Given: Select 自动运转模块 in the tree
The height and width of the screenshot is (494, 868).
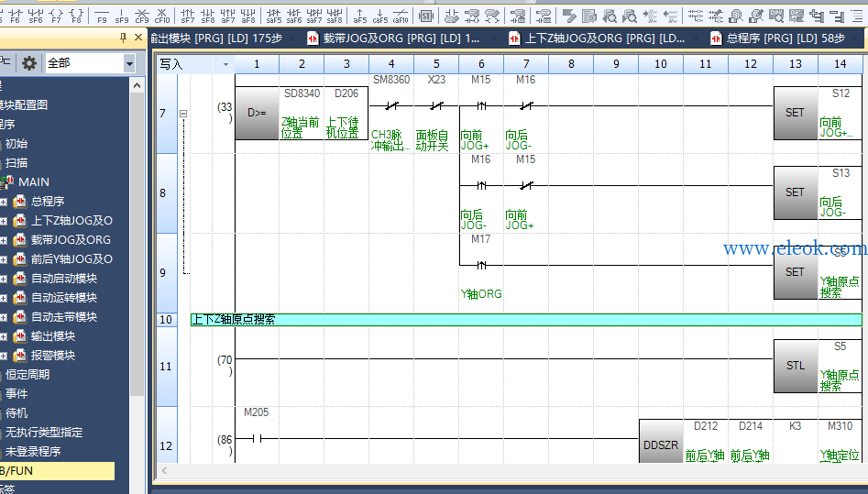Looking at the screenshot, I should [x=64, y=298].
